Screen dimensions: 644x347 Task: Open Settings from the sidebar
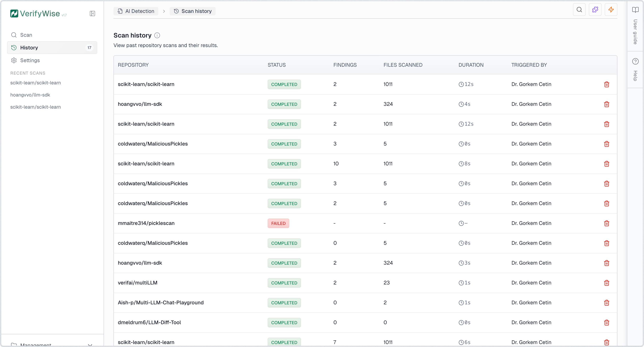(30, 60)
